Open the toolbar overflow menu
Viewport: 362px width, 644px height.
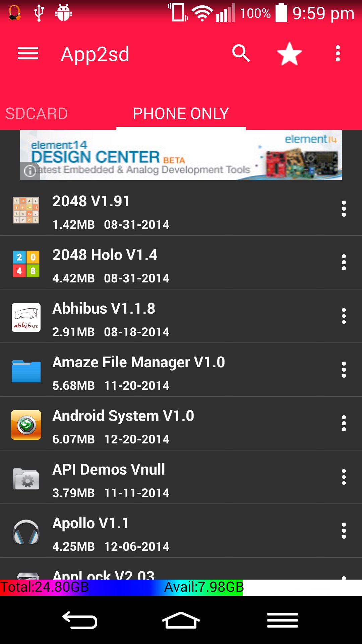pyautogui.click(x=338, y=54)
